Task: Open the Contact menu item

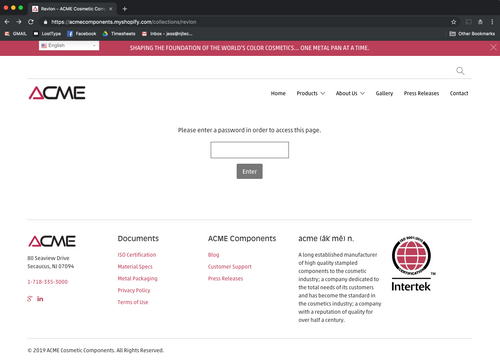Action: point(459,93)
